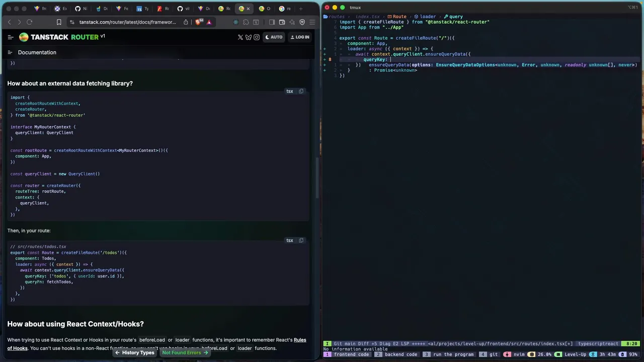Copy the first tsx code block
The width and height of the screenshot is (644, 362).
click(301, 92)
